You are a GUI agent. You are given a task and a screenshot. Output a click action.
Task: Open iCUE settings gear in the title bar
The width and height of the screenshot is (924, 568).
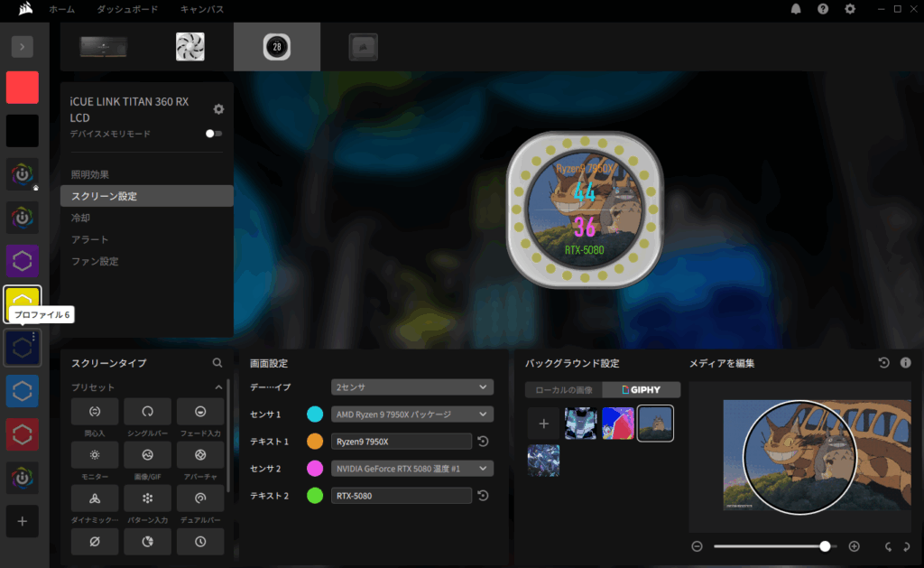coord(850,9)
